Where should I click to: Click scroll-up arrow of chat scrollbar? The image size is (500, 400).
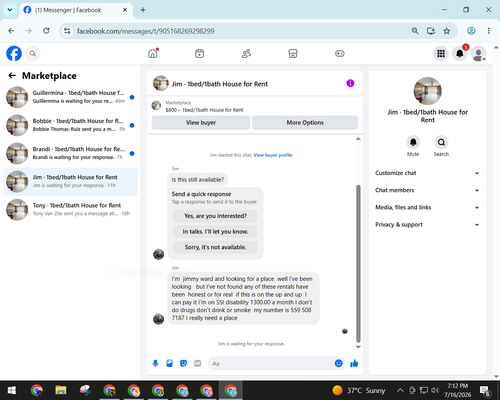358,139
